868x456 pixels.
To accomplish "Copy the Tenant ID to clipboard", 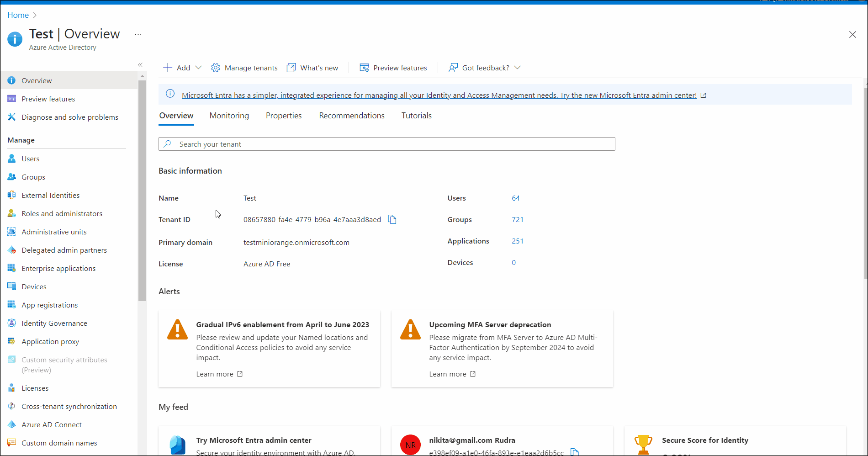I will click(392, 220).
